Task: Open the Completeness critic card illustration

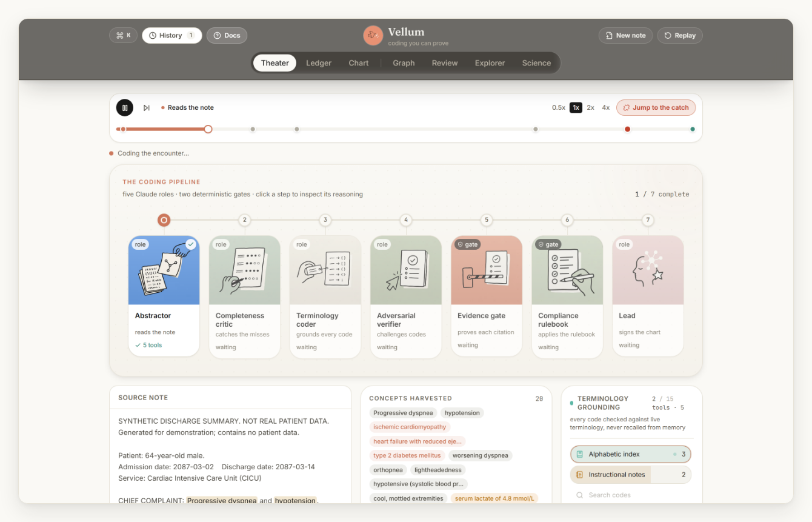Action: (244, 270)
